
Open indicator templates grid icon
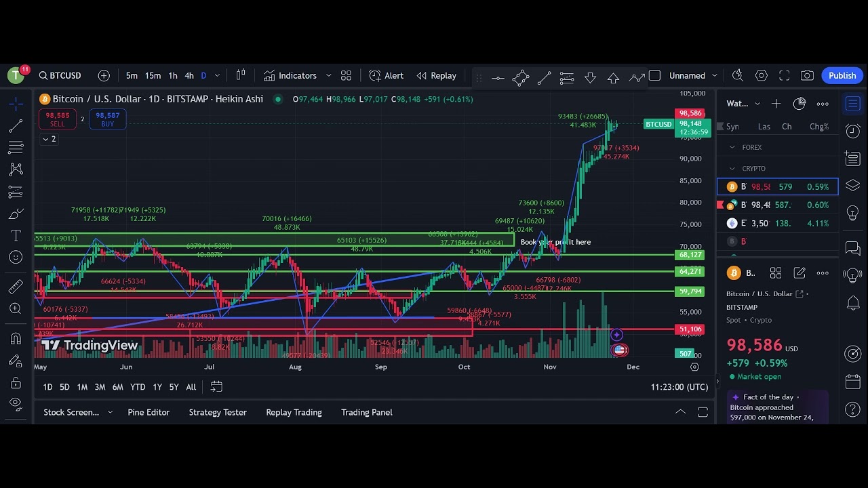pyautogui.click(x=347, y=76)
